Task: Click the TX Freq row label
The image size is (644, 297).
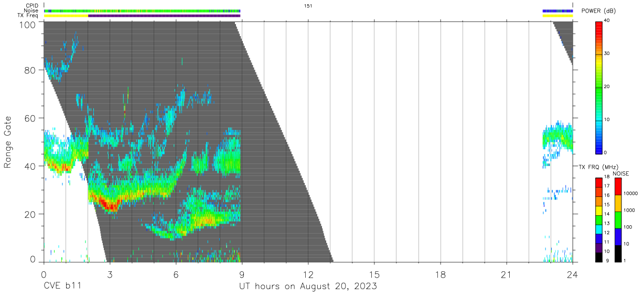Action: pyautogui.click(x=28, y=15)
